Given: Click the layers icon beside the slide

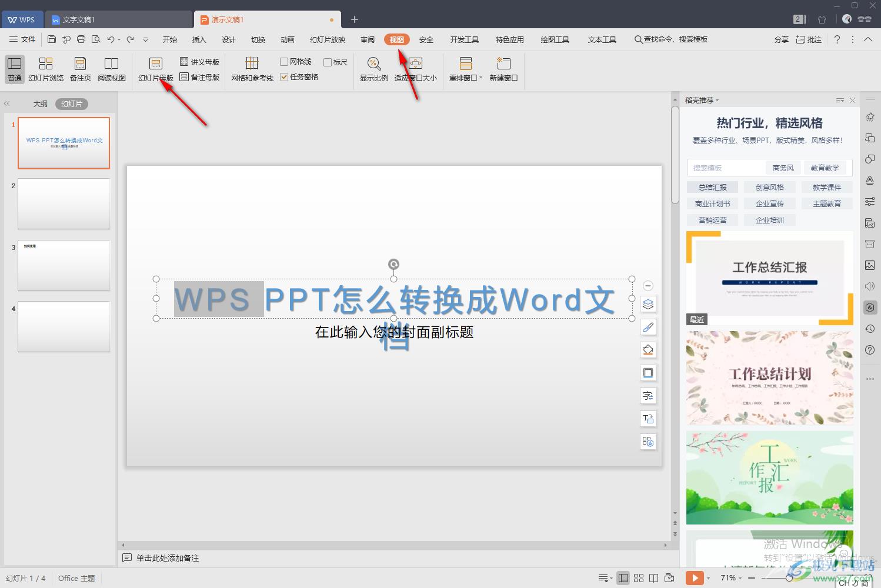Looking at the screenshot, I should point(648,305).
